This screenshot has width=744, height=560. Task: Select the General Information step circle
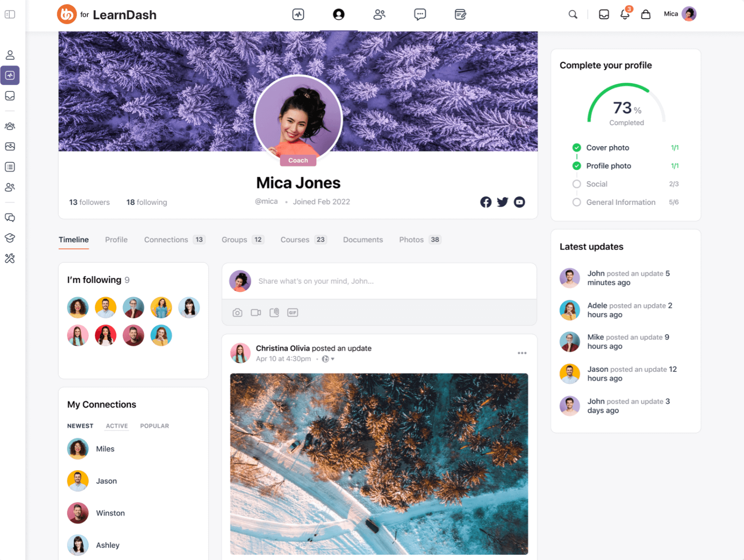pos(577,202)
